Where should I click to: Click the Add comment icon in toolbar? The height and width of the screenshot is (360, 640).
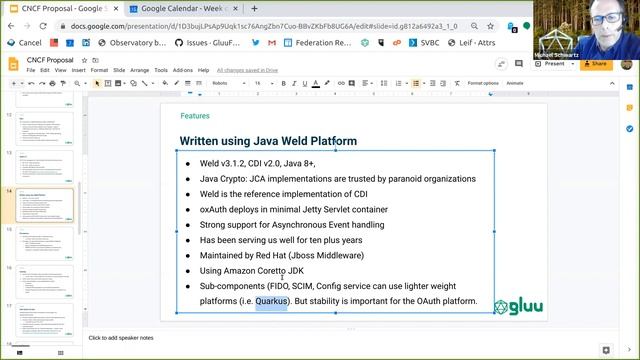tap(351, 83)
